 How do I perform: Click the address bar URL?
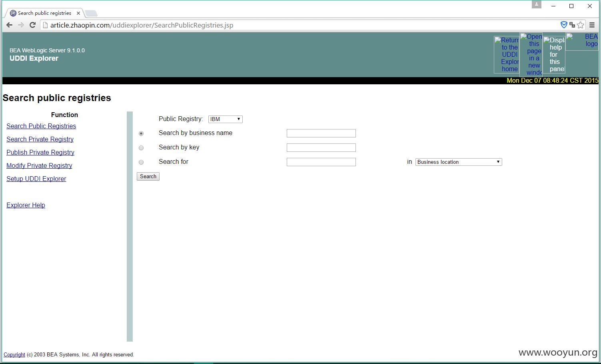(142, 25)
